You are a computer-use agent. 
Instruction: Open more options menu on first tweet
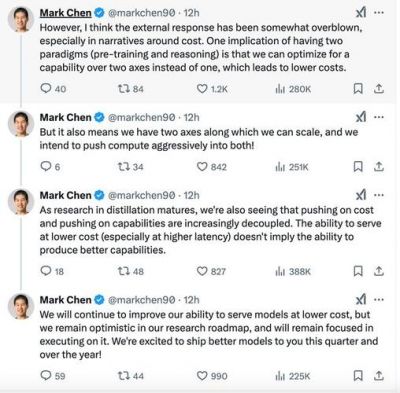point(379,13)
